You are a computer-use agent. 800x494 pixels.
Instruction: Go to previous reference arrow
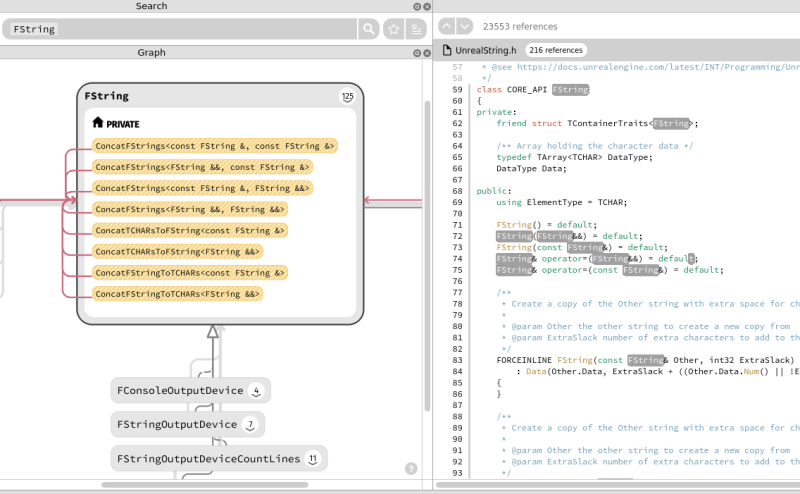pyautogui.click(x=447, y=26)
